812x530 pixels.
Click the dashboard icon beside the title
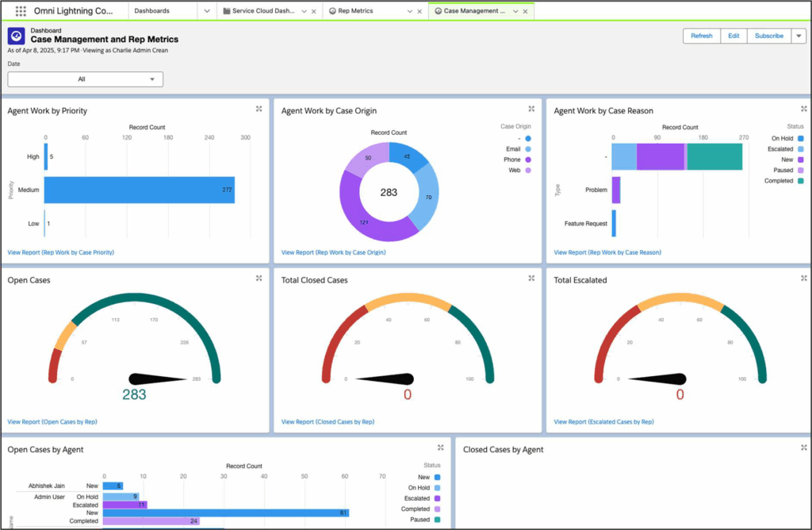(16, 36)
